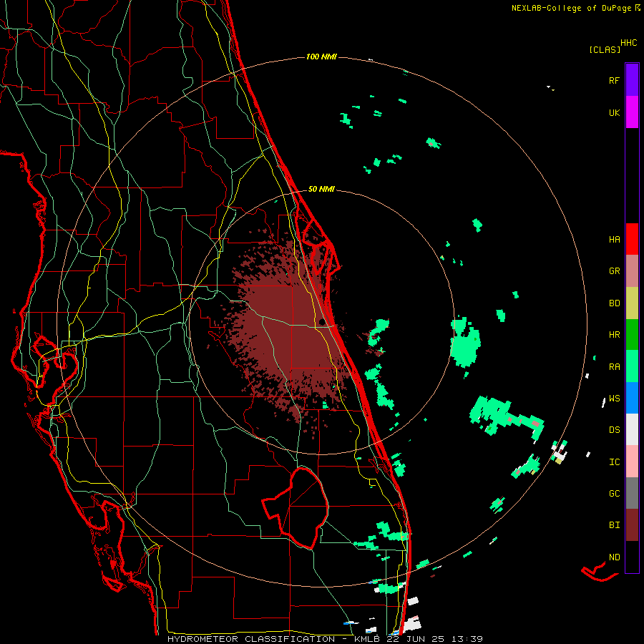The image size is (644, 644).
Task: Click the "ND" legend label
Action: [x=614, y=557]
